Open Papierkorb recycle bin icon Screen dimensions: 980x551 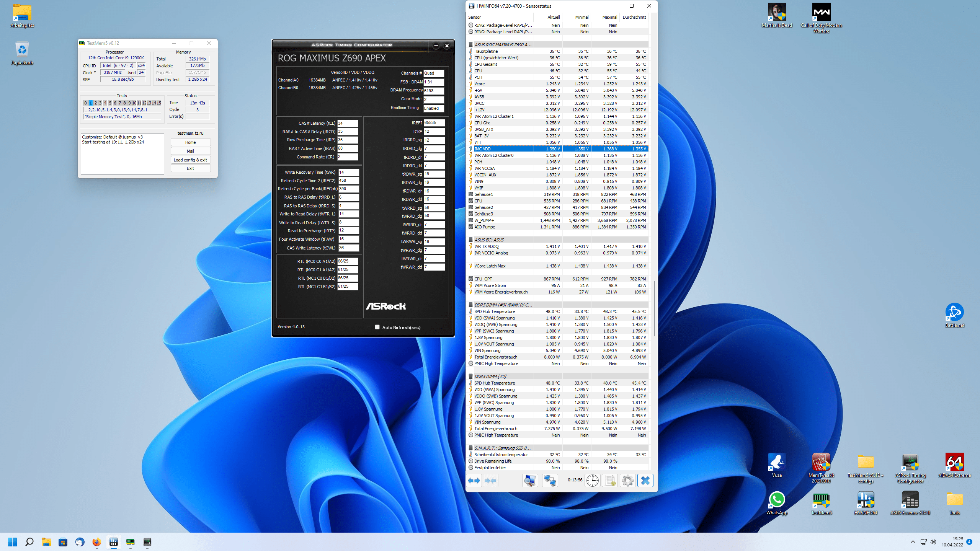tap(22, 53)
